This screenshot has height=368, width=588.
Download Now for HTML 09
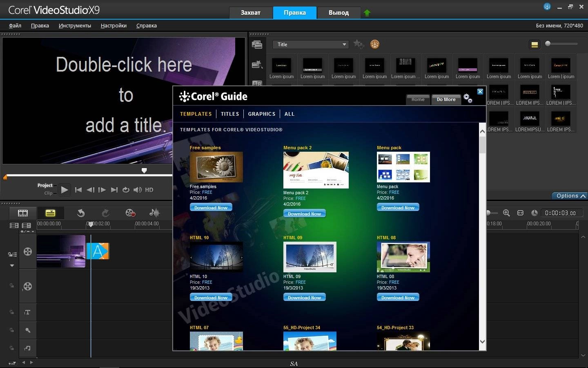pyautogui.click(x=305, y=298)
